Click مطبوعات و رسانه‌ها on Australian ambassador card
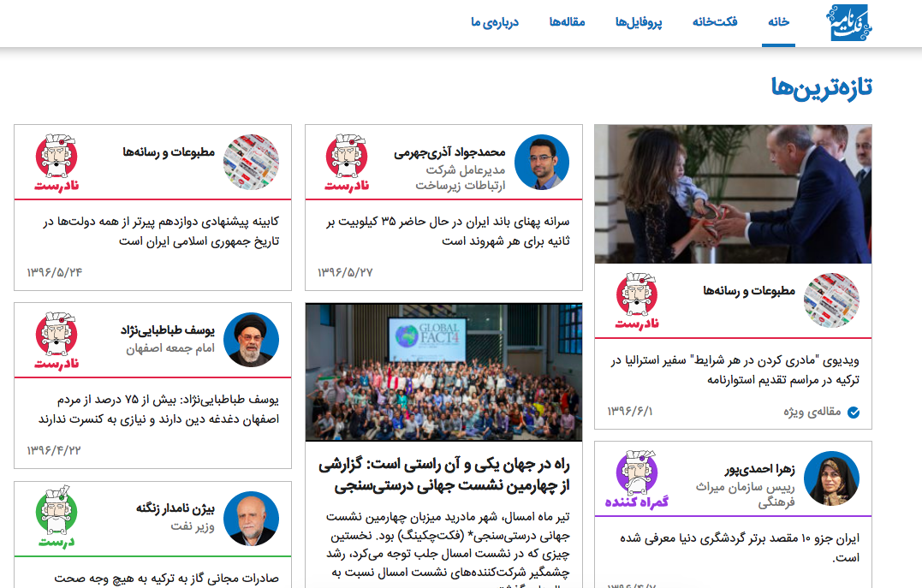The height and width of the screenshot is (588, 922). [749, 290]
